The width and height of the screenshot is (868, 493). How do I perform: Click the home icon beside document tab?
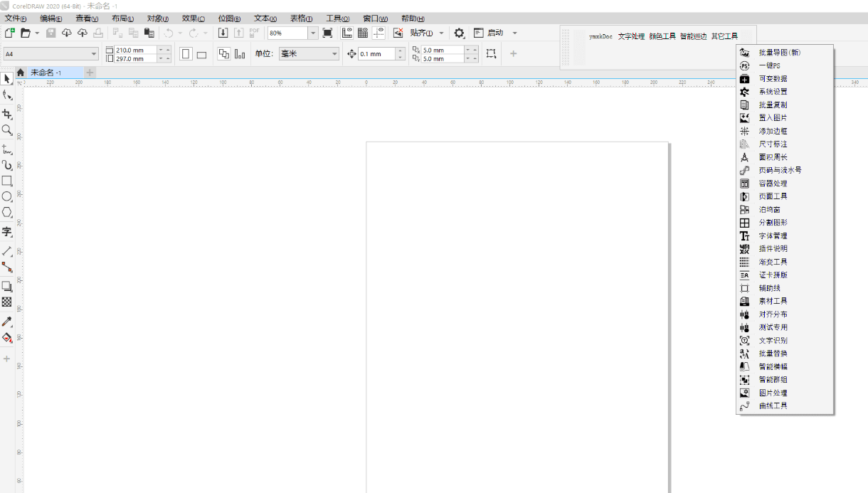(21, 73)
